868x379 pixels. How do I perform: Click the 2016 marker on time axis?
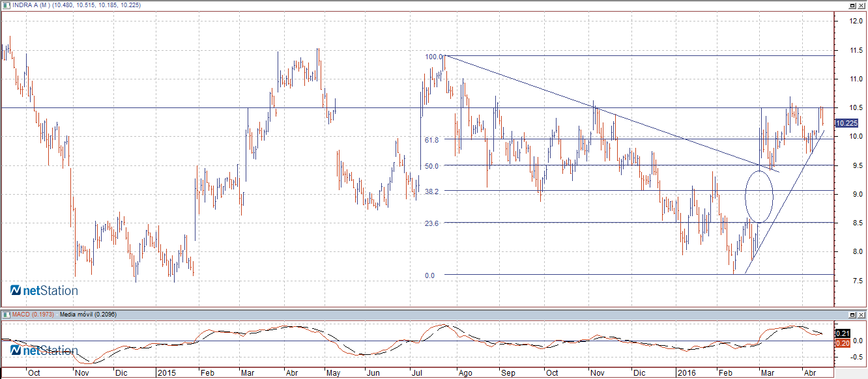(x=687, y=373)
